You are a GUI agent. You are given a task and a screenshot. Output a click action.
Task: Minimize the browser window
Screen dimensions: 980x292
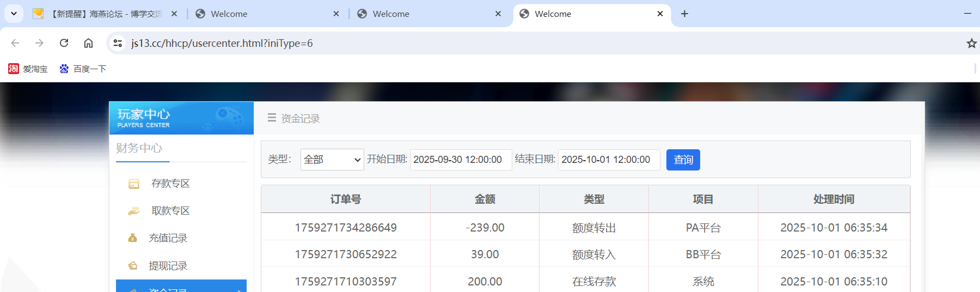coord(967,14)
